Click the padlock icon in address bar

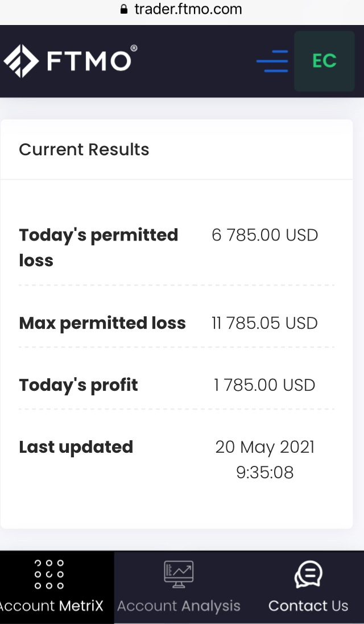[124, 9]
